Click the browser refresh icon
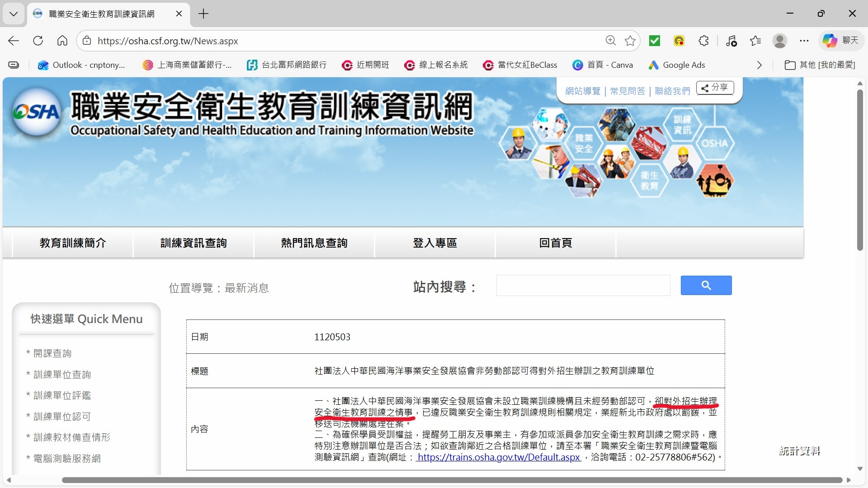868x488 pixels. tap(38, 41)
